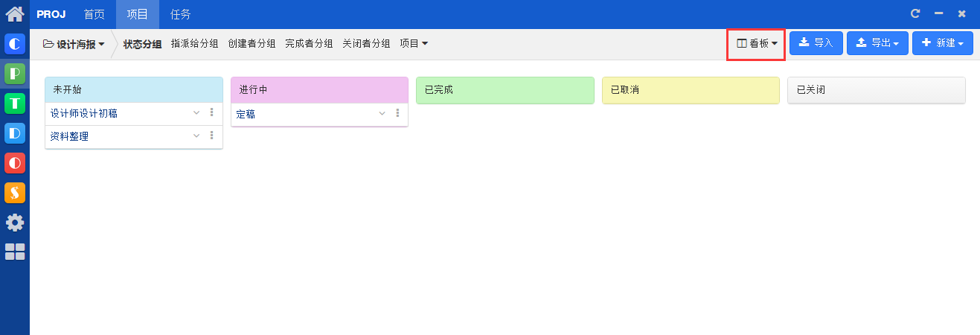Click the refresh icon in title bar
Image resolution: width=980 pixels, height=335 pixels.
(915, 13)
